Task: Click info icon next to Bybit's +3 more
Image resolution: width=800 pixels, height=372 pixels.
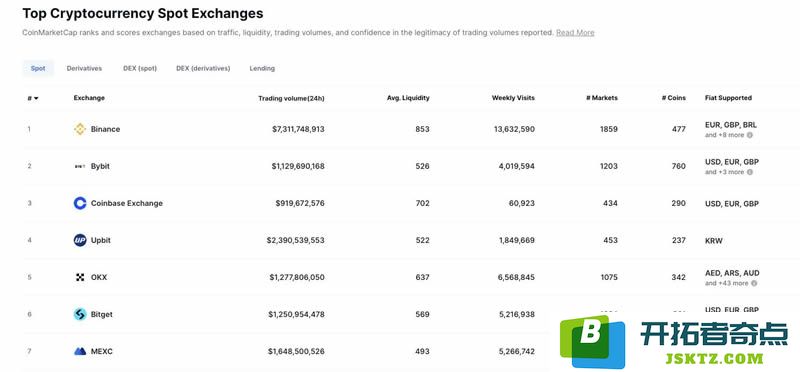Action: (x=749, y=172)
